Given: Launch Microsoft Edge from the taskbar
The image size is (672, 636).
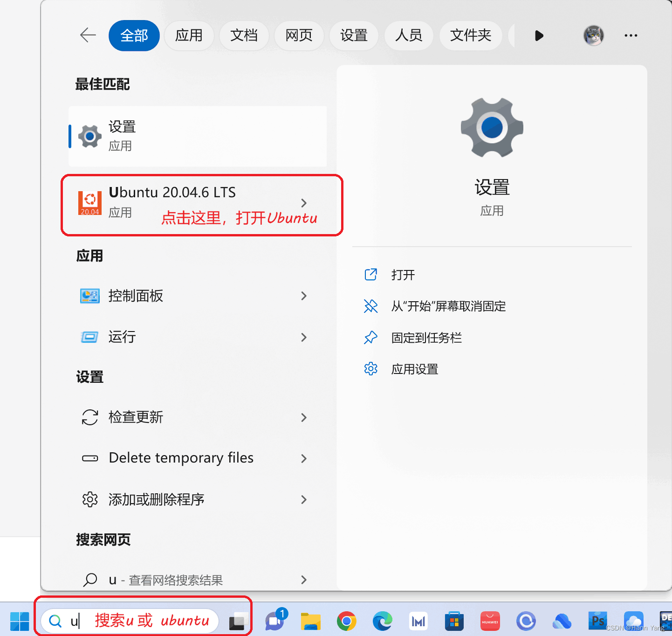Looking at the screenshot, I should point(383,621).
